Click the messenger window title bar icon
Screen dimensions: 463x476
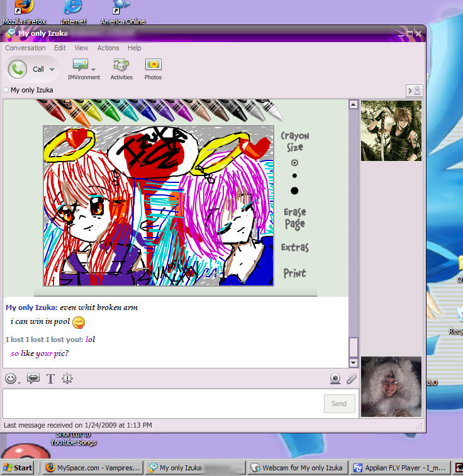coord(11,33)
